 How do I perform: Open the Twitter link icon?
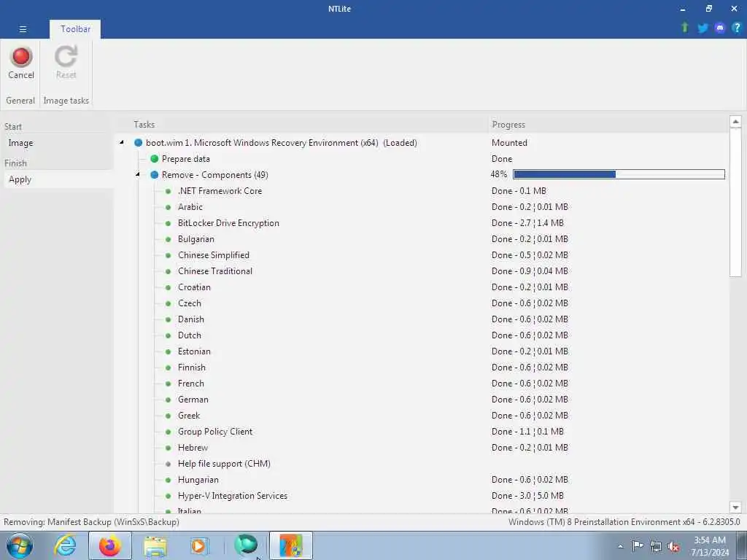703,28
